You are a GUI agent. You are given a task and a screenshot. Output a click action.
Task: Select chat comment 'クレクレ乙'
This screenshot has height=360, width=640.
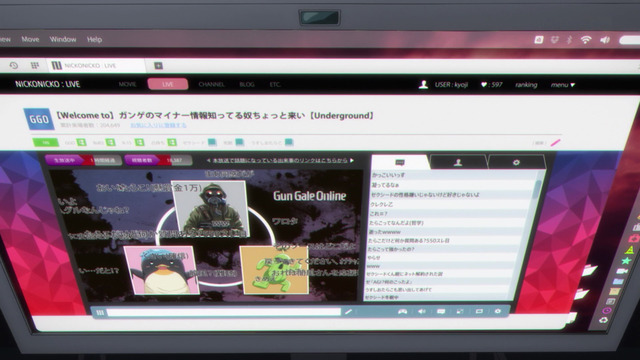coord(381,204)
